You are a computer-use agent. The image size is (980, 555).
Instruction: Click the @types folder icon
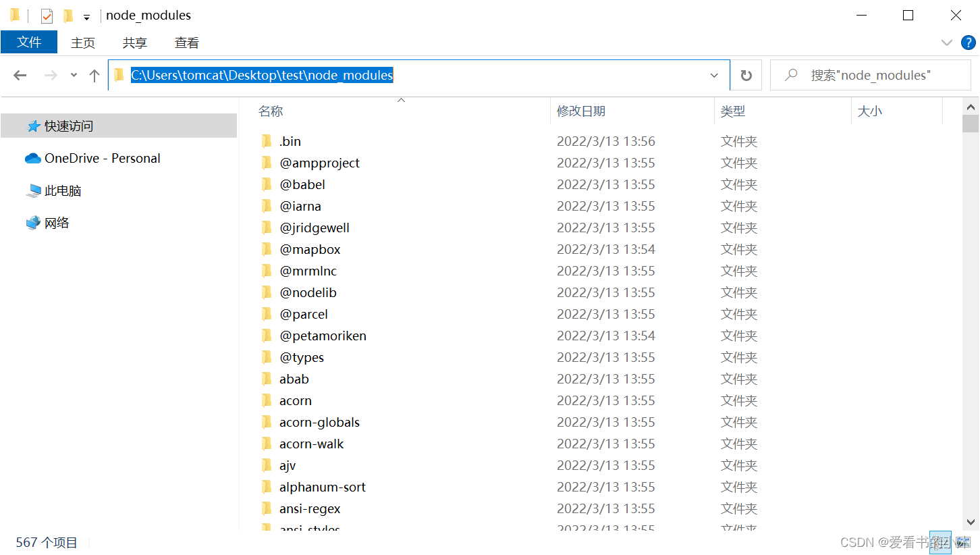(x=267, y=357)
